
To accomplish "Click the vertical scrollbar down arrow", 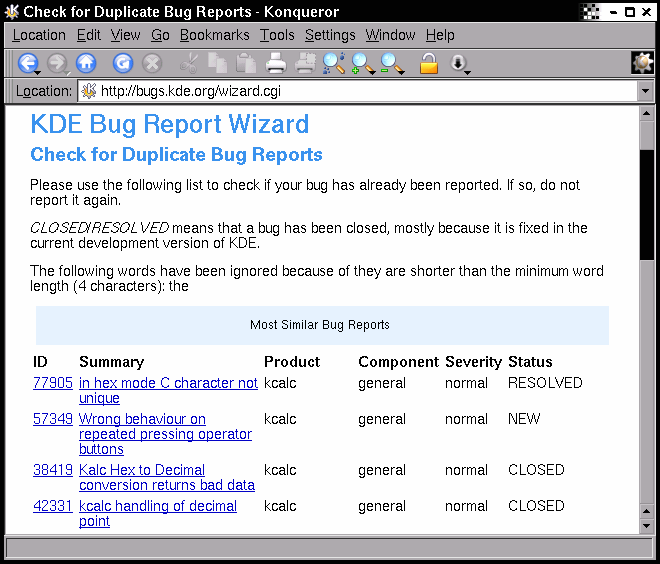I will pyautogui.click(x=646, y=526).
